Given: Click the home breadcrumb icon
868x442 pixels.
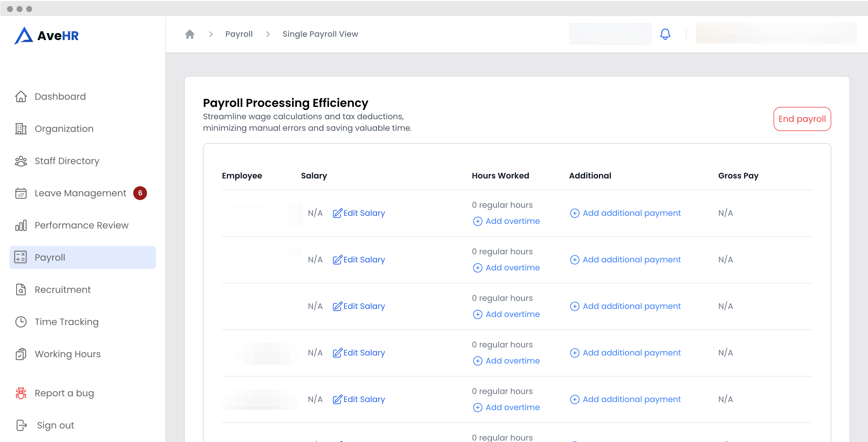Looking at the screenshot, I should pyautogui.click(x=190, y=34).
